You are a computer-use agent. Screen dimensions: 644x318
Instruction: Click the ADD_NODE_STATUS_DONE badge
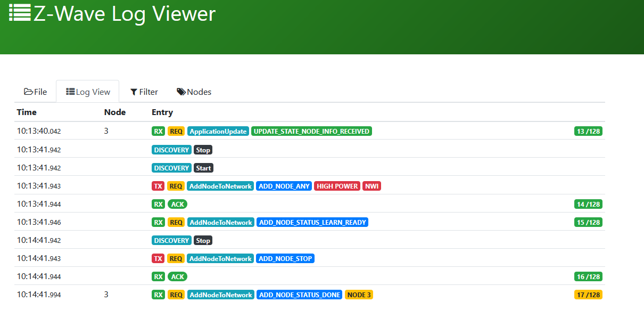click(299, 295)
